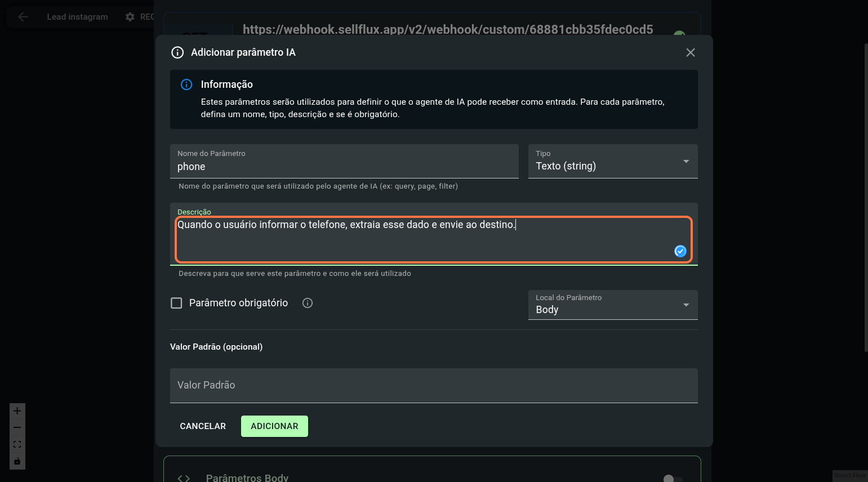This screenshot has height=482, width=868.
Task: Focus the Valor Padrão input field
Action: click(x=434, y=386)
